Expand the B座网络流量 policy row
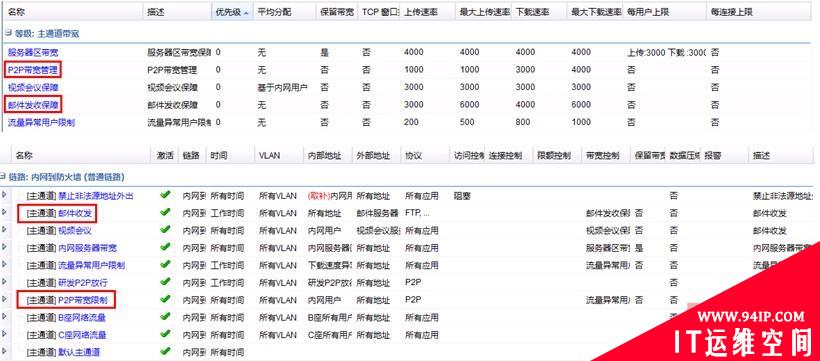The width and height of the screenshot is (820, 361). 5,317
